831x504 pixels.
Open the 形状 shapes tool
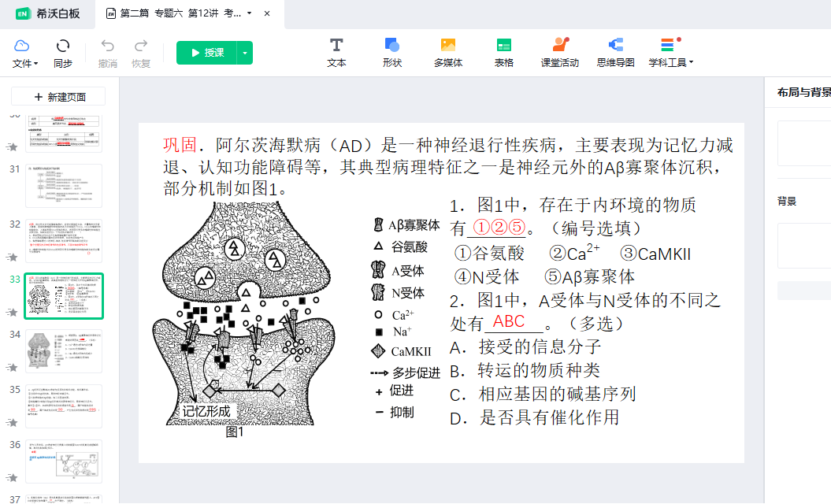tap(392, 53)
